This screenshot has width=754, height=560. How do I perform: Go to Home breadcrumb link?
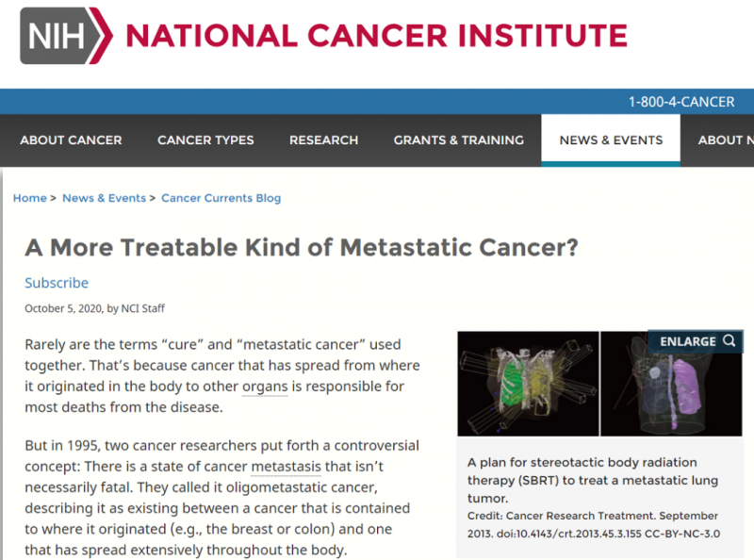click(30, 198)
